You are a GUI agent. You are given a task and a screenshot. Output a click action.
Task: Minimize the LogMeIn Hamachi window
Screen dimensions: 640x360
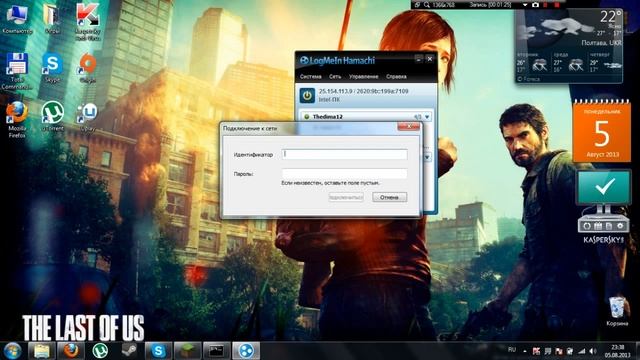pos(419,59)
